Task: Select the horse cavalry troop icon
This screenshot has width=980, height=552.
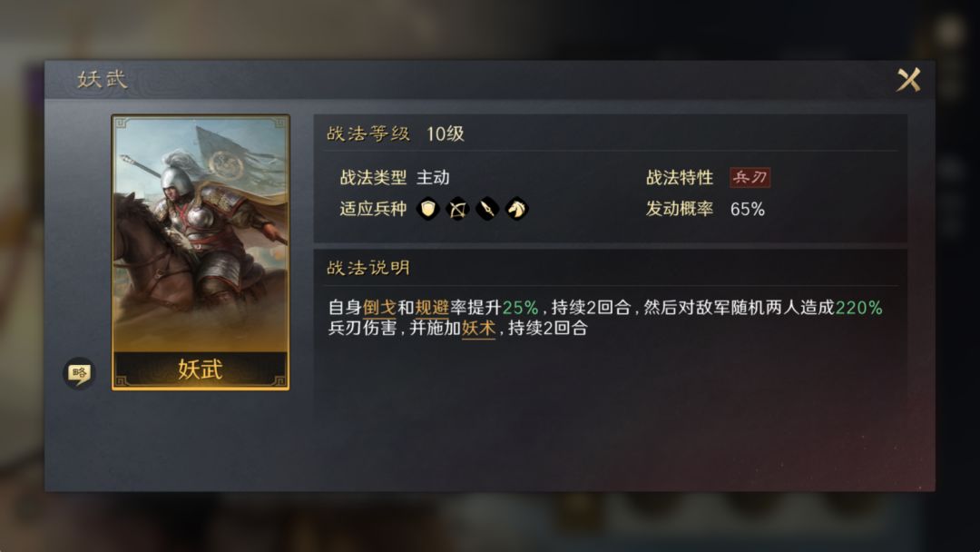Action: click(x=517, y=209)
